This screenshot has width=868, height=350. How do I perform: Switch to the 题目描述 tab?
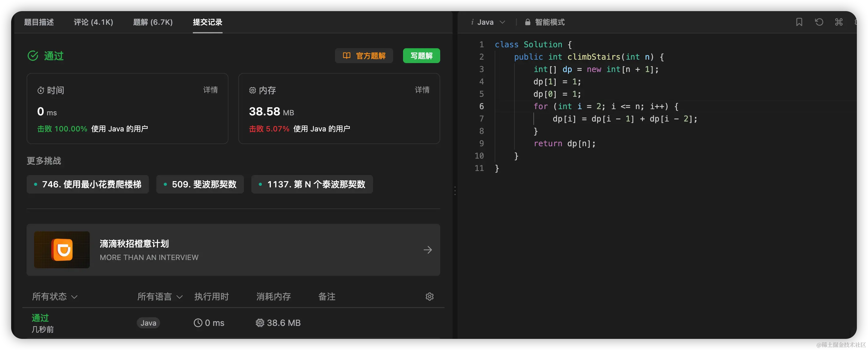(x=39, y=22)
